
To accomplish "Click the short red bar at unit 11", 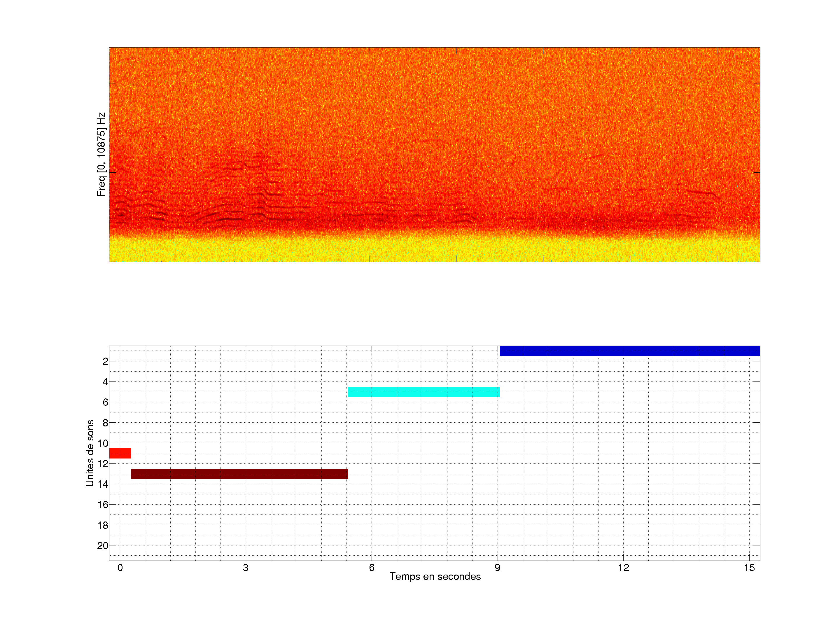I will (120, 453).
